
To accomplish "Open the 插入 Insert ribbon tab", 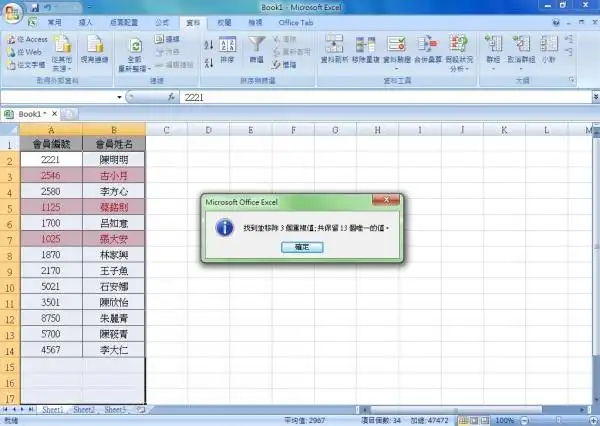I will (85, 23).
